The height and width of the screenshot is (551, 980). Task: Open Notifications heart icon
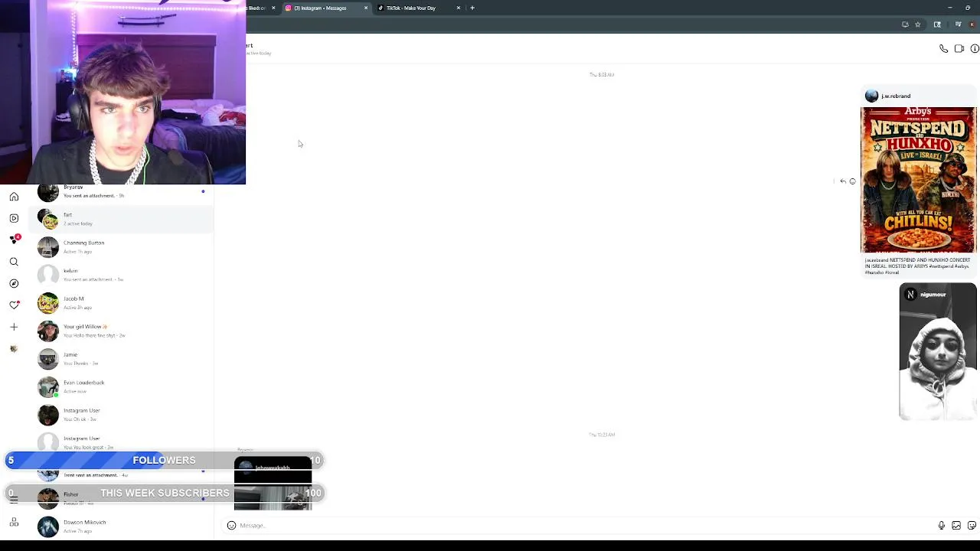[x=14, y=305]
